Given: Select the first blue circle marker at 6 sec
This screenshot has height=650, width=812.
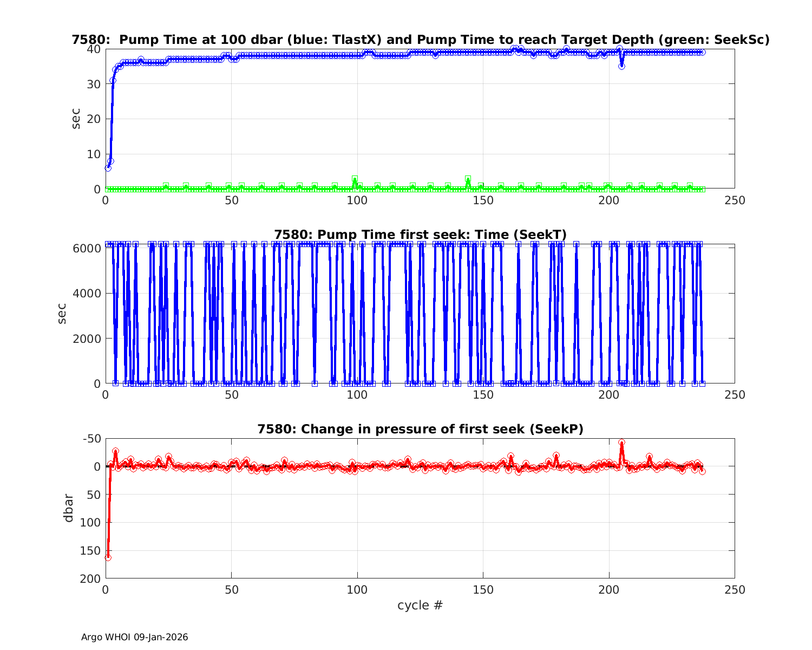Looking at the screenshot, I should (x=108, y=168).
